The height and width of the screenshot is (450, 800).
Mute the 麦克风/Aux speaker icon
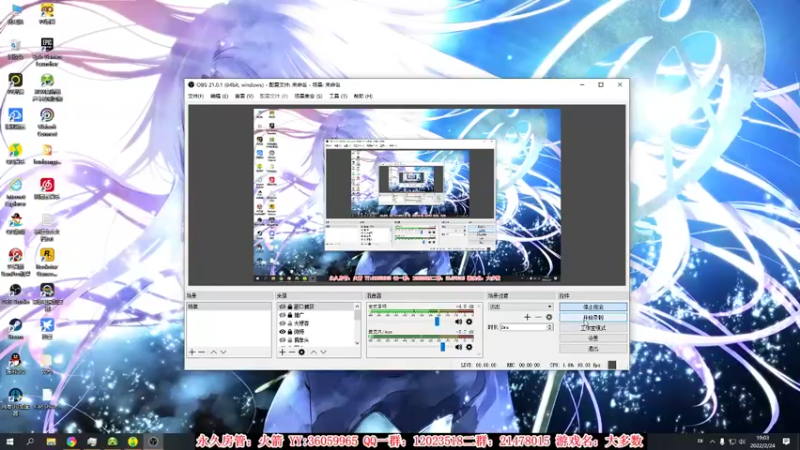[x=458, y=347]
